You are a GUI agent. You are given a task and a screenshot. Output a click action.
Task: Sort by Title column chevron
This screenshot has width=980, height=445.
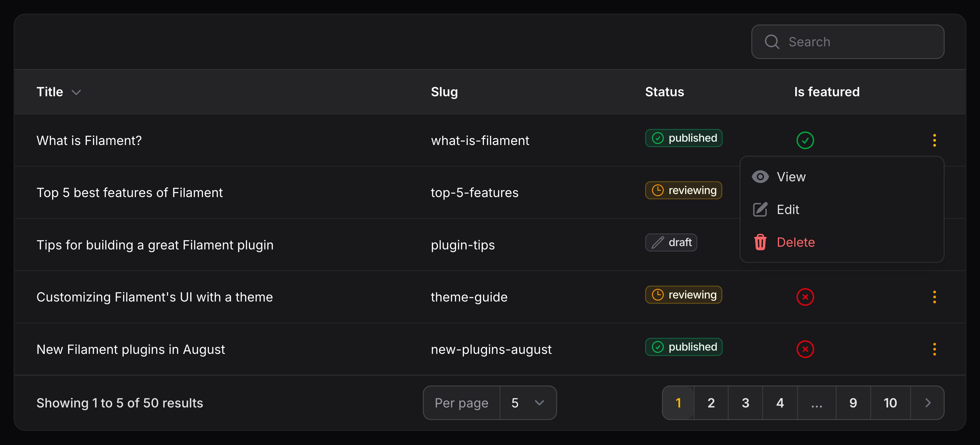76,93
